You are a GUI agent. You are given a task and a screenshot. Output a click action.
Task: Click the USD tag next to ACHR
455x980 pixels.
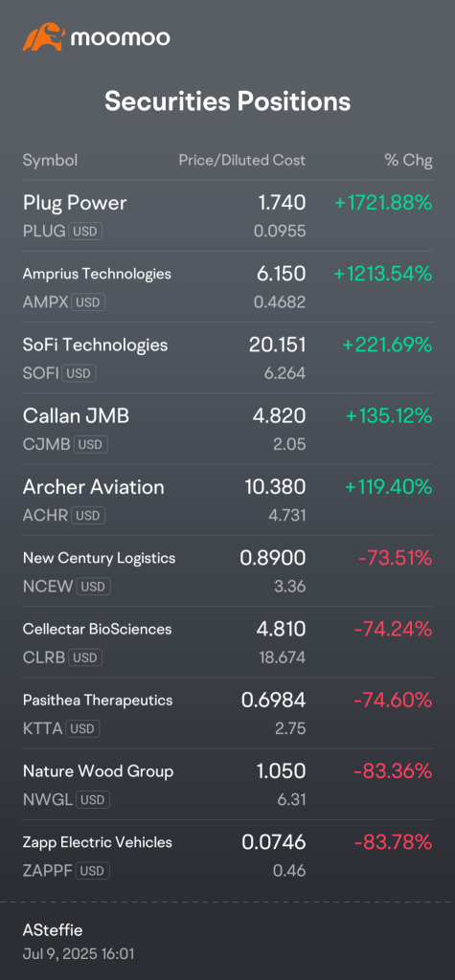[x=88, y=516]
